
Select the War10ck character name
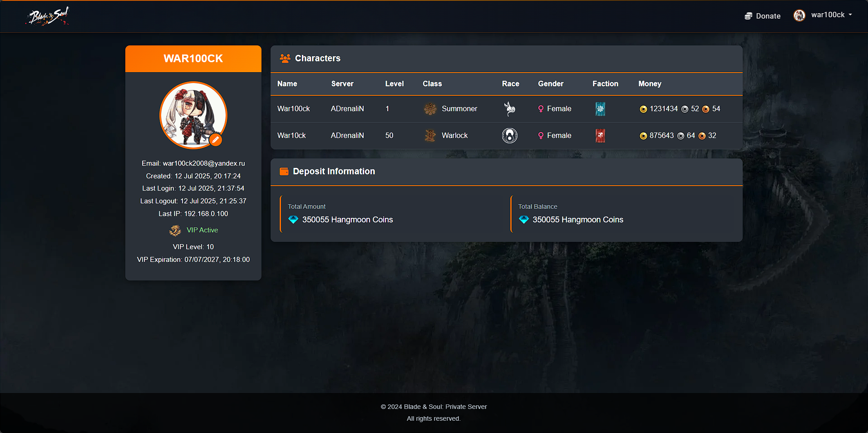pos(291,136)
